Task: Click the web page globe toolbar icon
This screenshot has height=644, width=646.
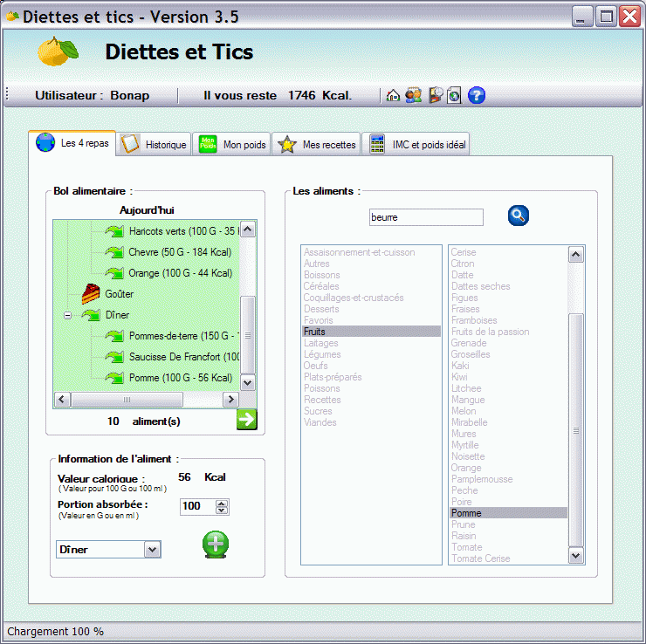Action: [454, 96]
